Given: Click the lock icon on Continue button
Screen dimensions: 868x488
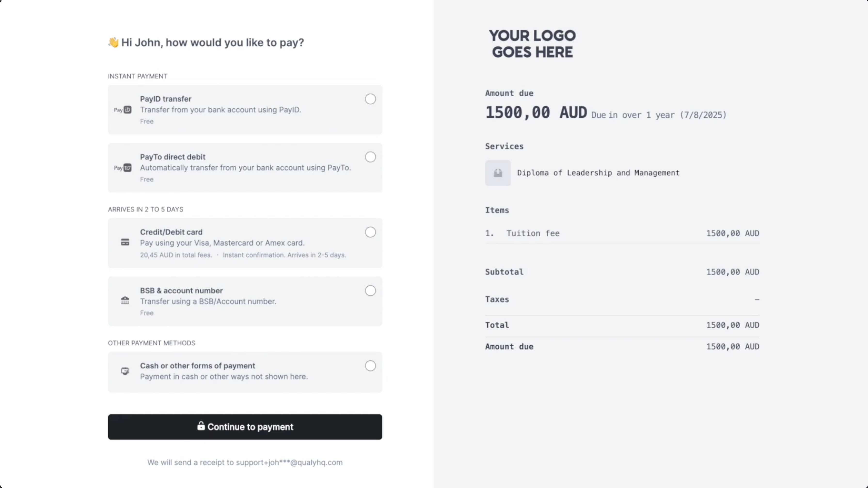Looking at the screenshot, I should coord(201,426).
